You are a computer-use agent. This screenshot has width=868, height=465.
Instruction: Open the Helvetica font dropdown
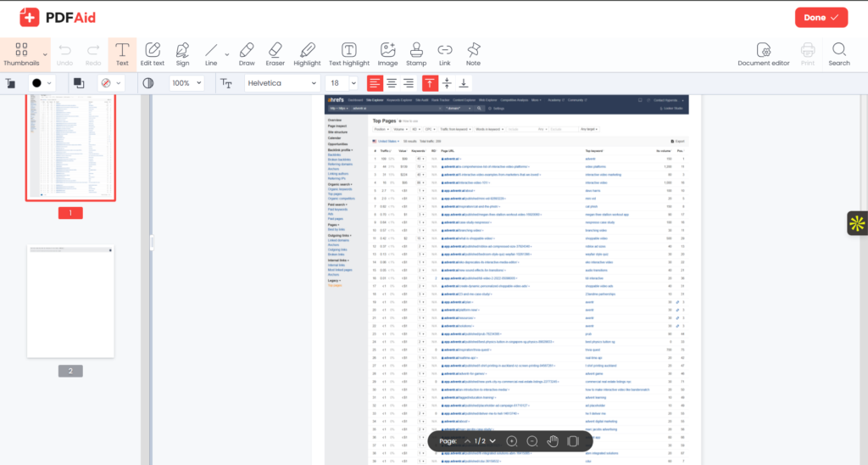pyautogui.click(x=281, y=83)
